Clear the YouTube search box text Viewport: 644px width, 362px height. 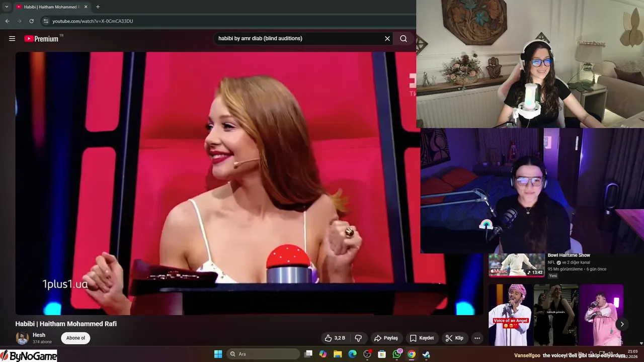(387, 39)
